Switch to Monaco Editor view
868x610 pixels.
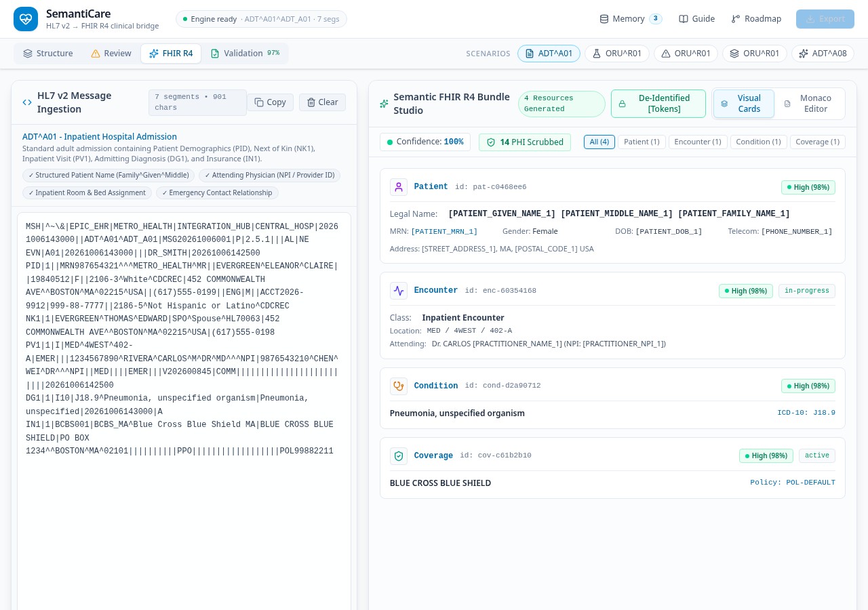point(810,104)
